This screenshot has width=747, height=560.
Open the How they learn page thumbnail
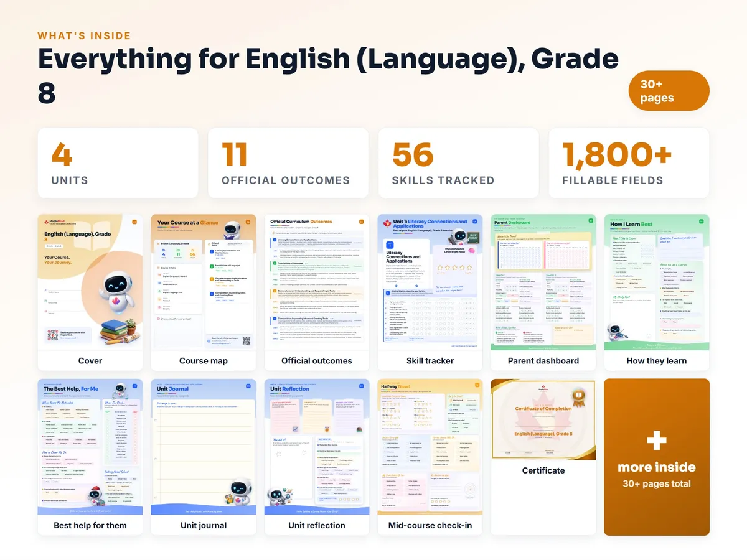(657, 283)
